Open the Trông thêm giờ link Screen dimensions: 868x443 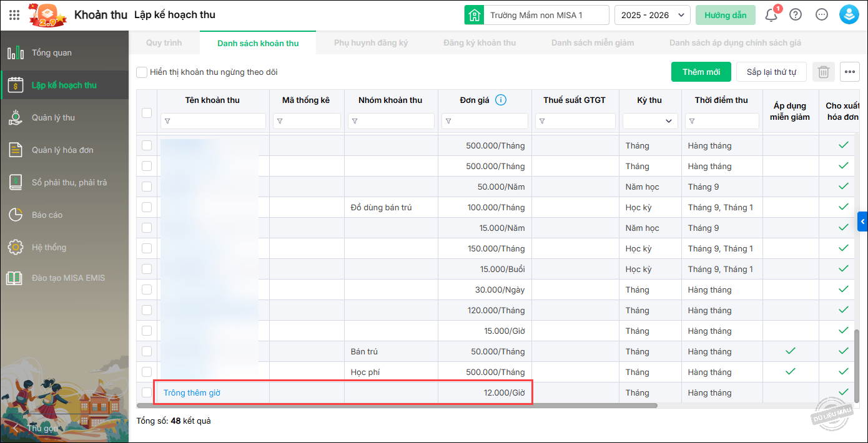pyautogui.click(x=192, y=392)
